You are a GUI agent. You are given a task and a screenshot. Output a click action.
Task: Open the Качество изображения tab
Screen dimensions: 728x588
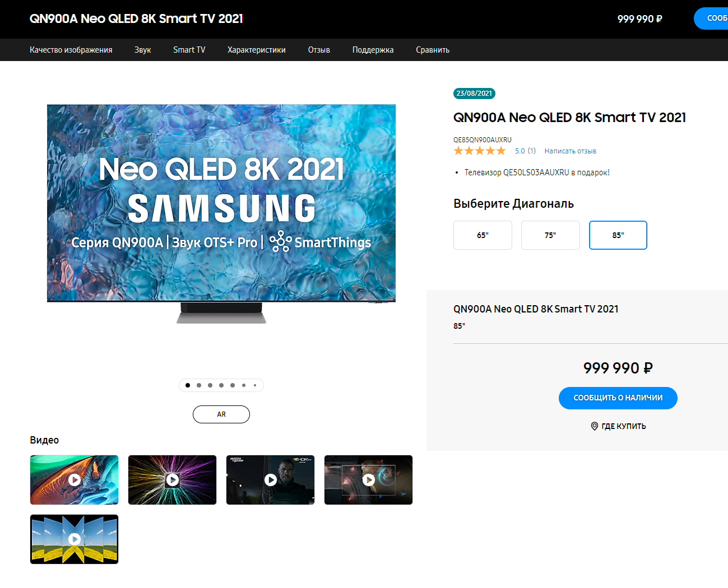pos(71,50)
